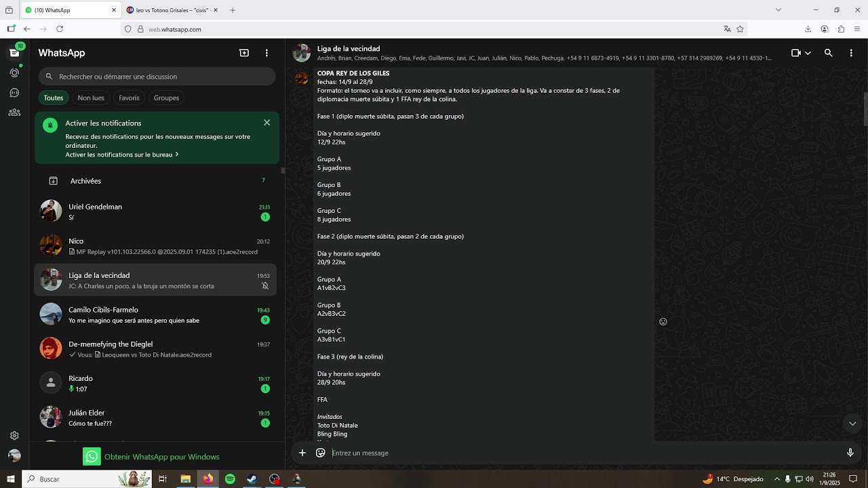This screenshot has width=868, height=488.
Task: Search within the conversation
Action: [828, 53]
